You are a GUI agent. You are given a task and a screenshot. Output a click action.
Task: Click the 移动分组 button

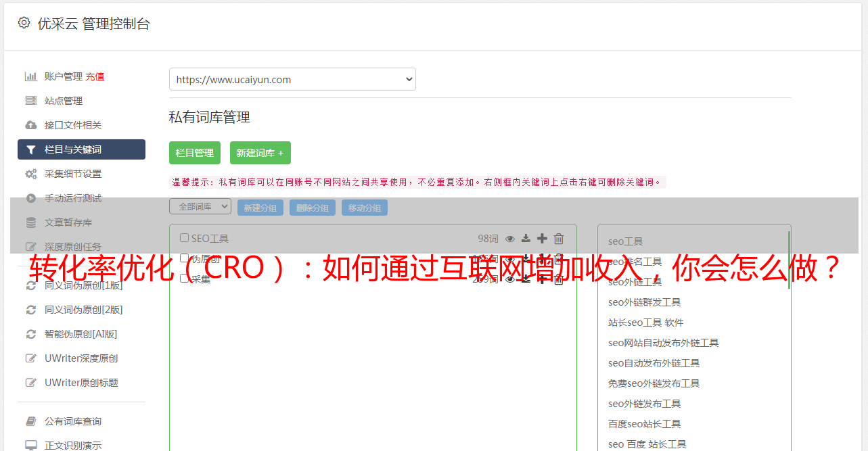[365, 208]
